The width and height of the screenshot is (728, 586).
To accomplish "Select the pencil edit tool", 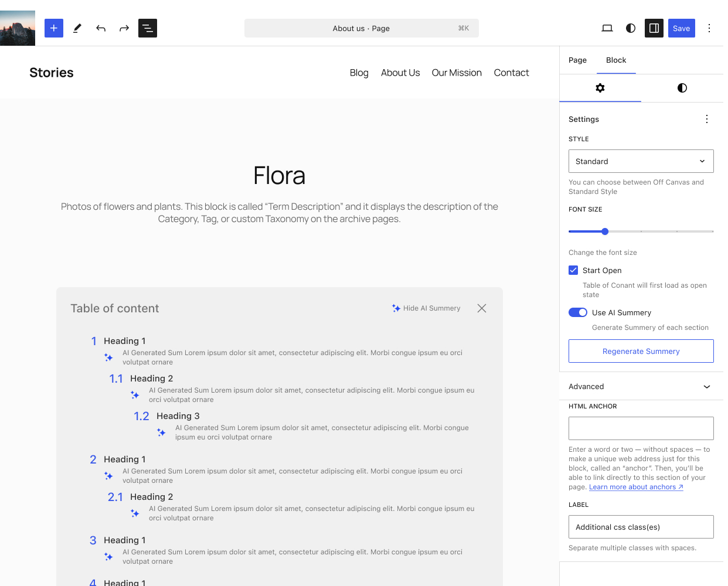I will (77, 28).
